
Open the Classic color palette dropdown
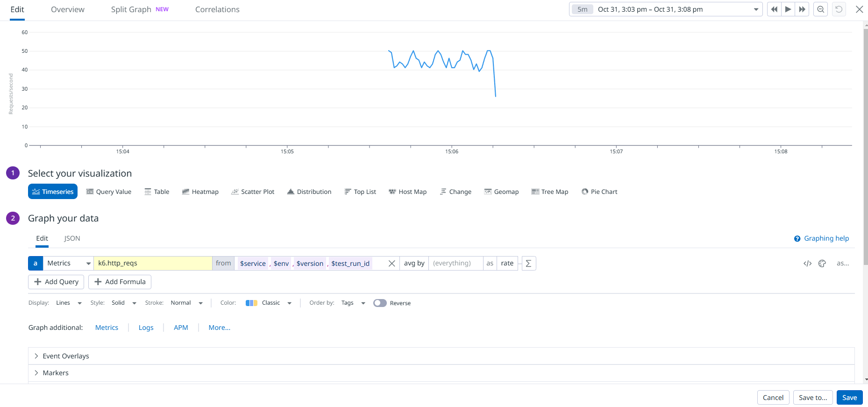click(x=269, y=303)
